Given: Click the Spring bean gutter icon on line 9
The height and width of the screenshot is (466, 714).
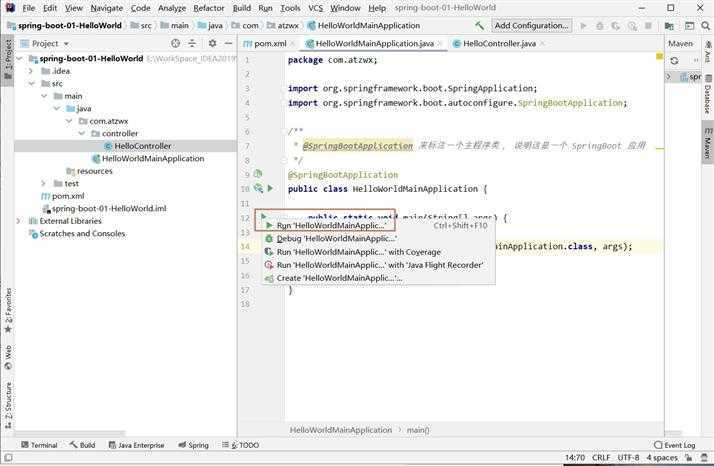Looking at the screenshot, I should click(x=258, y=174).
